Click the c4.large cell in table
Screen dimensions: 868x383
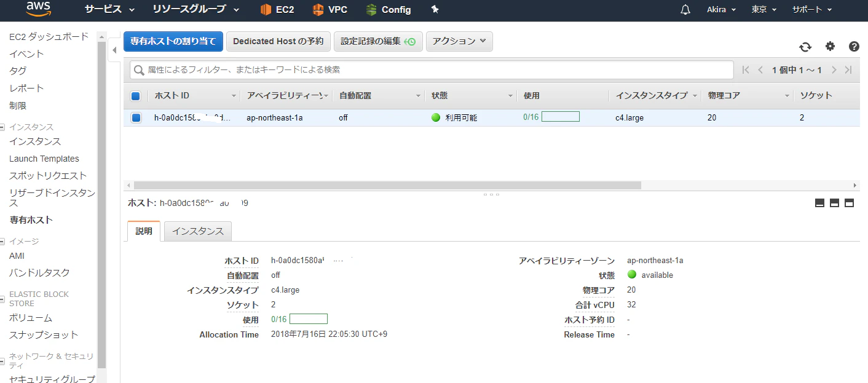click(629, 117)
